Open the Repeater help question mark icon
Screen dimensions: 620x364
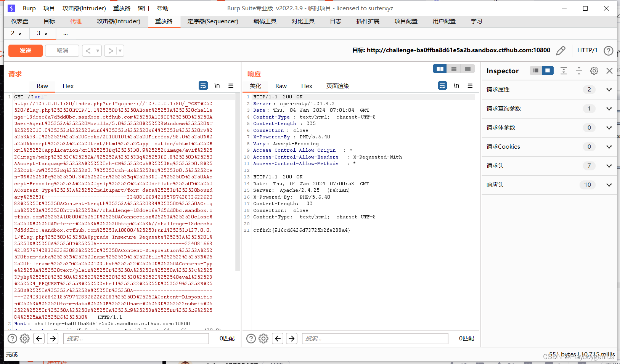tap(609, 50)
